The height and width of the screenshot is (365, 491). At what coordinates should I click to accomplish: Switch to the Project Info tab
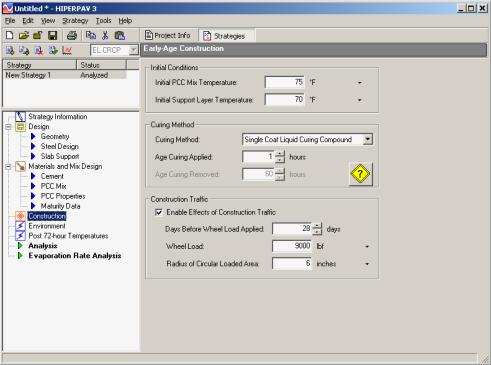168,35
